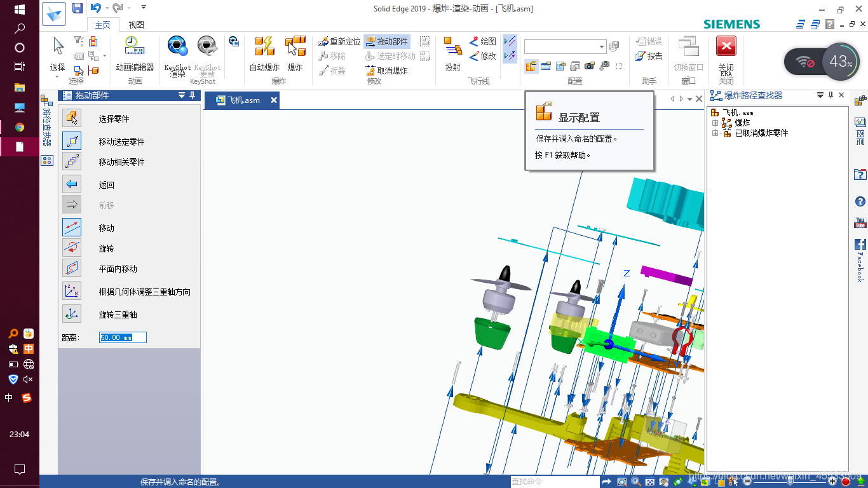868x488 pixels.
Task: Launch KeyShot 渲染 rendering
Action: coord(177,54)
